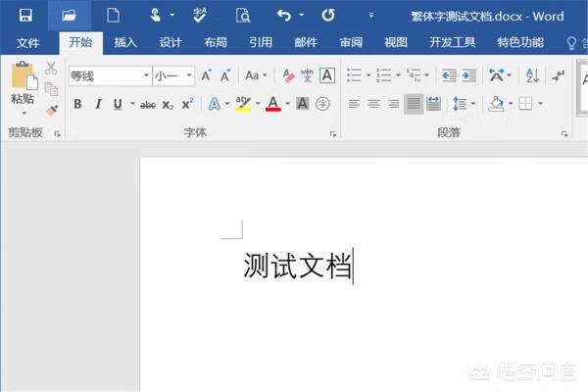Switch to the 插入 ribbon tab
The height and width of the screenshot is (392, 588).
pos(125,43)
